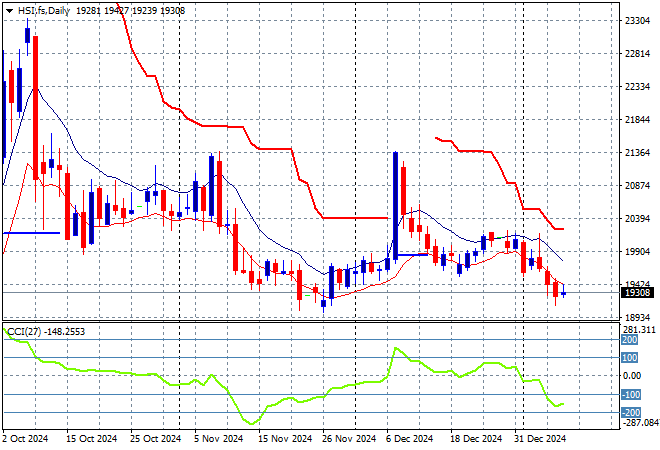Click the 21364 price axis label
The image size is (660, 450).
(x=636, y=153)
